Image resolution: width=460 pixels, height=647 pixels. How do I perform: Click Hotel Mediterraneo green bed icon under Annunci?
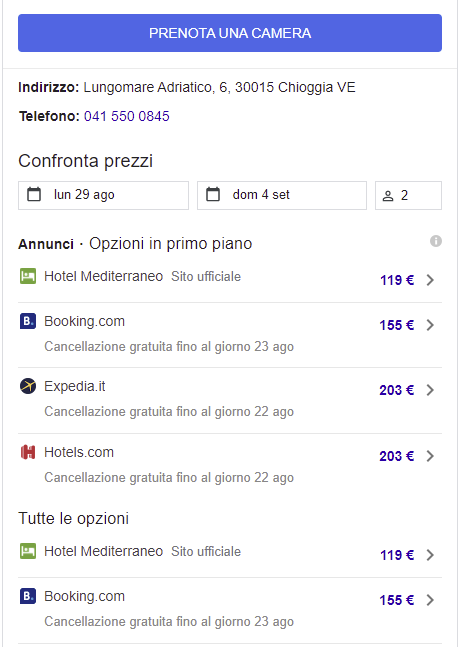28,276
